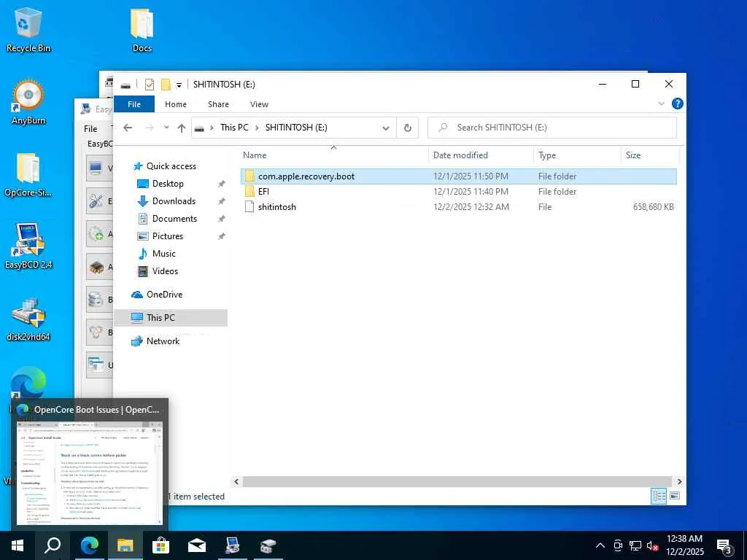Launch disk2vhd64 desktop shortcut
Screen dimensions: 747x560
click(28, 319)
